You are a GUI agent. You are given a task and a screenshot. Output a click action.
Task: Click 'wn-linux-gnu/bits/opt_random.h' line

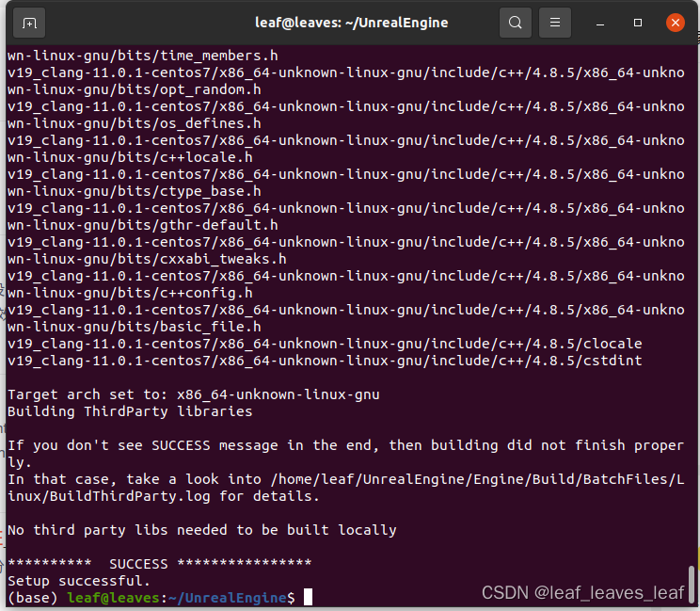[134, 89]
